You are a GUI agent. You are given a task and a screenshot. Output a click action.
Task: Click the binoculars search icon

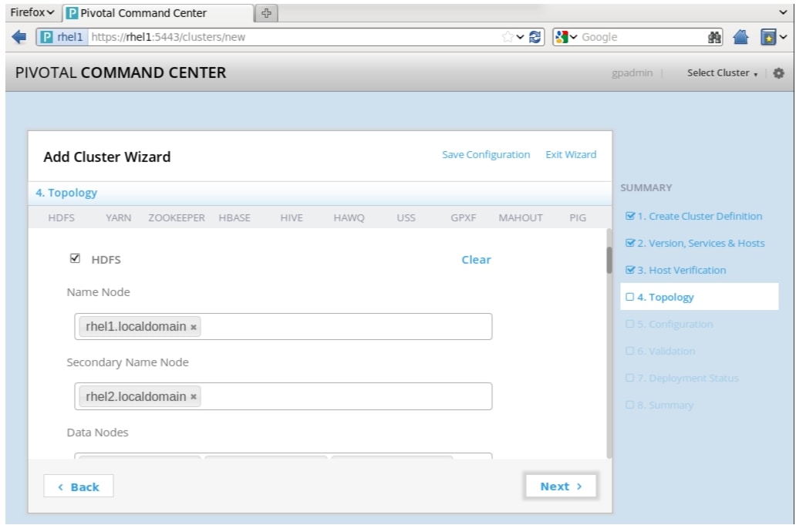(x=714, y=37)
